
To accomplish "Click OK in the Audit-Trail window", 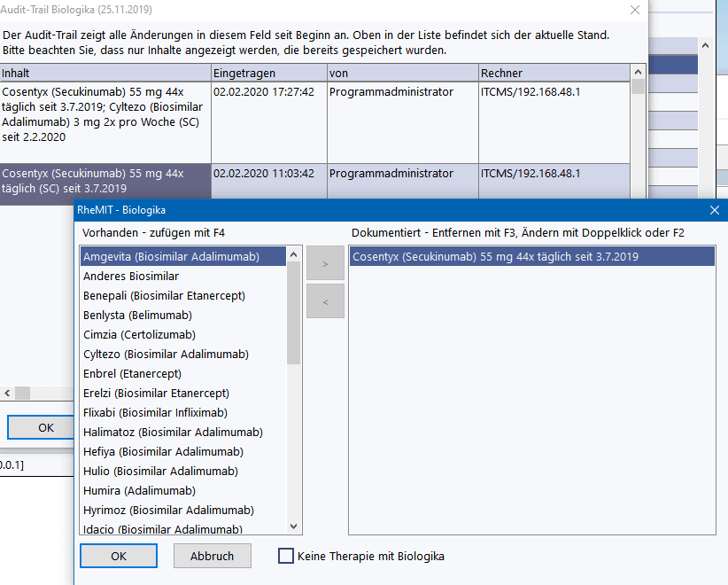I will coord(45,427).
